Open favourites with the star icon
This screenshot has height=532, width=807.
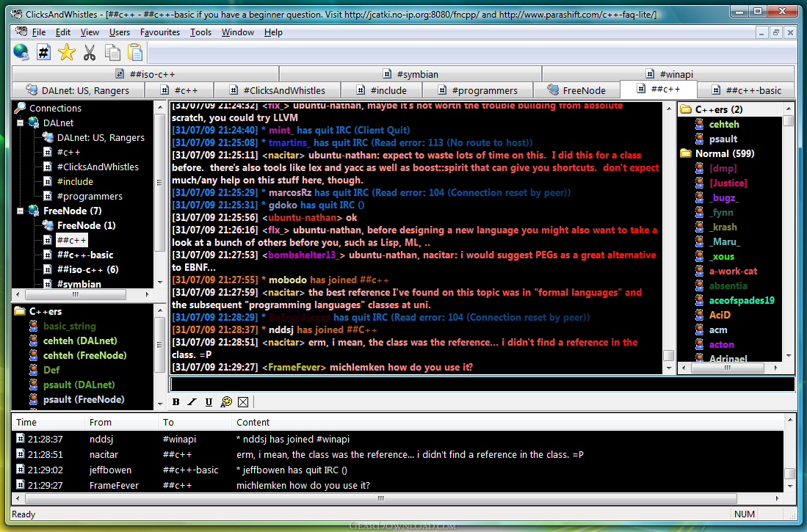coord(66,53)
